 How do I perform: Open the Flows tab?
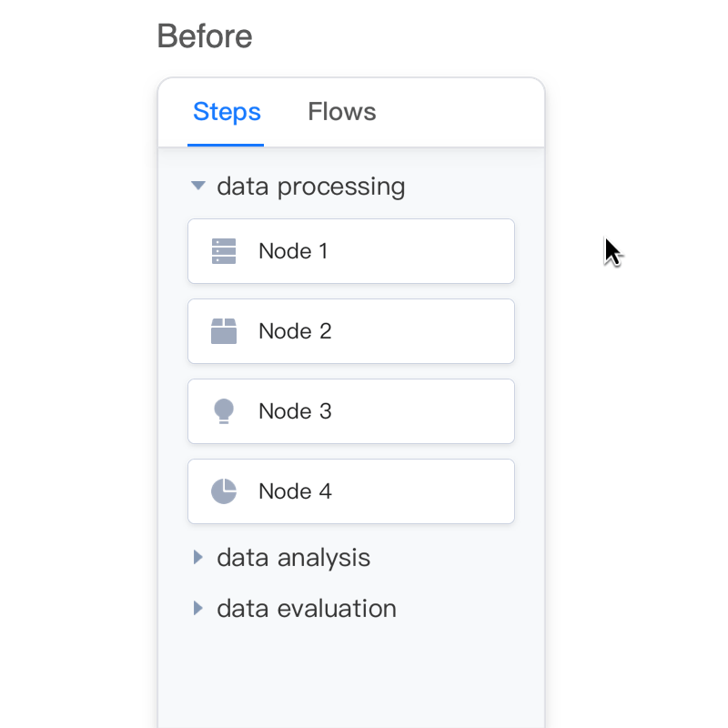[x=341, y=112]
